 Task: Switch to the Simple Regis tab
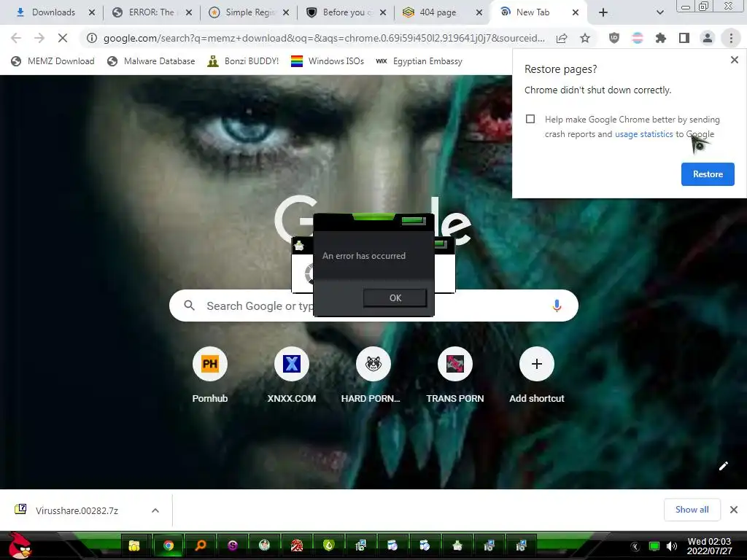249,12
